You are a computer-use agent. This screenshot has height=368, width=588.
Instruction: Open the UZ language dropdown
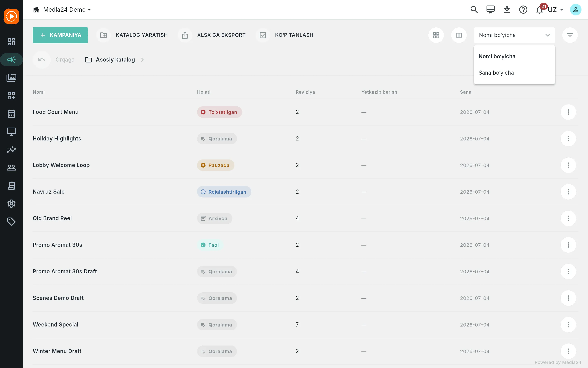coord(556,9)
